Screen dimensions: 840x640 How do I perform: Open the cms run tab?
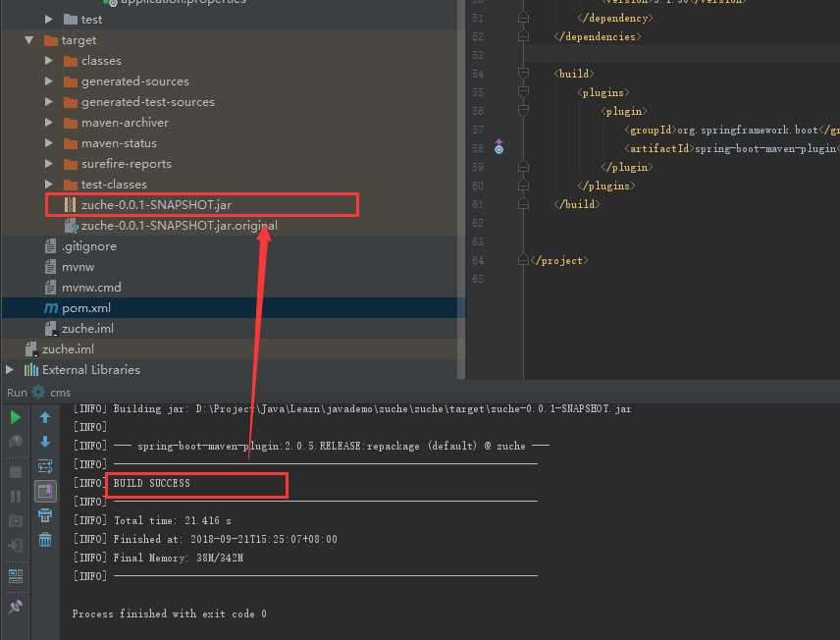pos(60,393)
